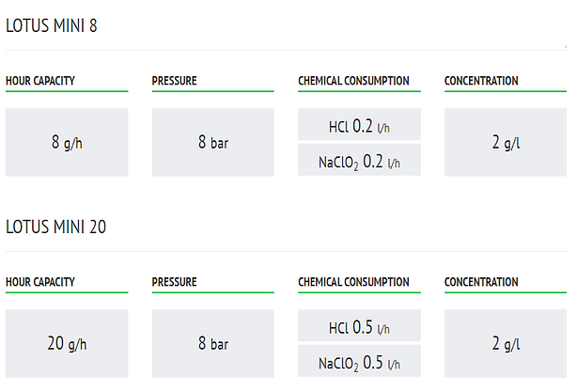Screen dimensions: 577x392
Task: Click the LOTUS MINI 8 heading
Action: [51, 25]
